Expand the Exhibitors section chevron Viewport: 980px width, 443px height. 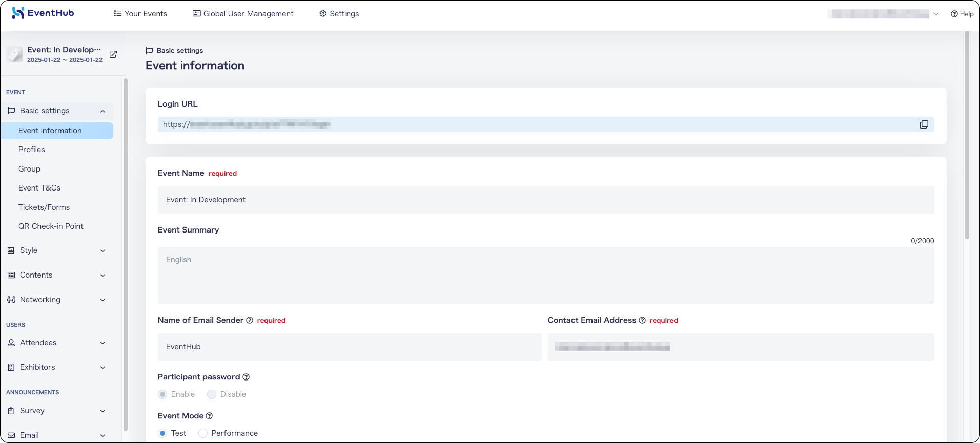tap(103, 368)
